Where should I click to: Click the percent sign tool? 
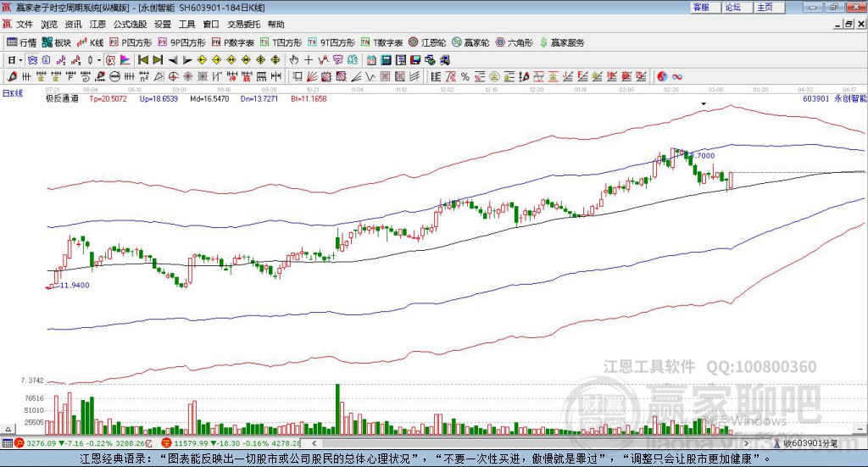point(465,76)
